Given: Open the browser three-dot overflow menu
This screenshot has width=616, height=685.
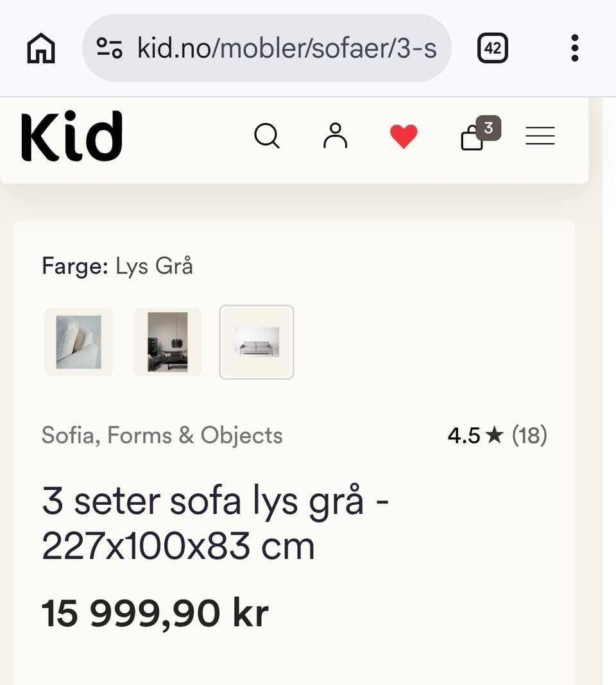Looking at the screenshot, I should (575, 48).
